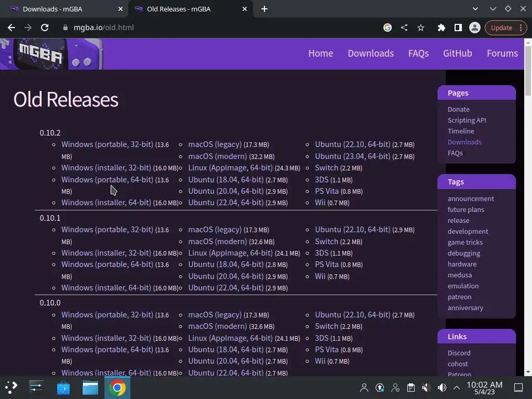
Task: Open the Downloads nav link
Action: tap(370, 54)
